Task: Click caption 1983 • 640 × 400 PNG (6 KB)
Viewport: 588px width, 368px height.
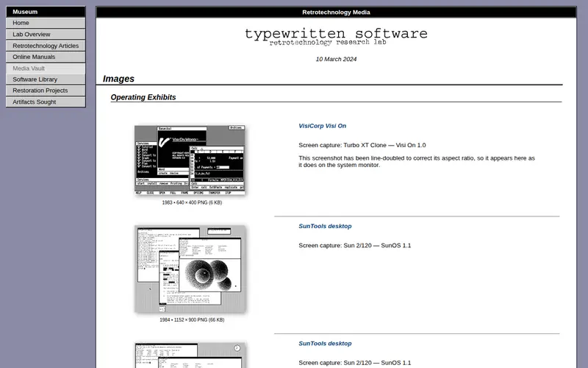Action: 192,202
